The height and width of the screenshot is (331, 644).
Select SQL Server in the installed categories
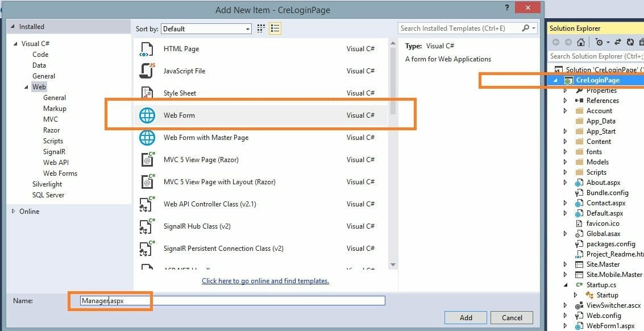click(x=48, y=195)
